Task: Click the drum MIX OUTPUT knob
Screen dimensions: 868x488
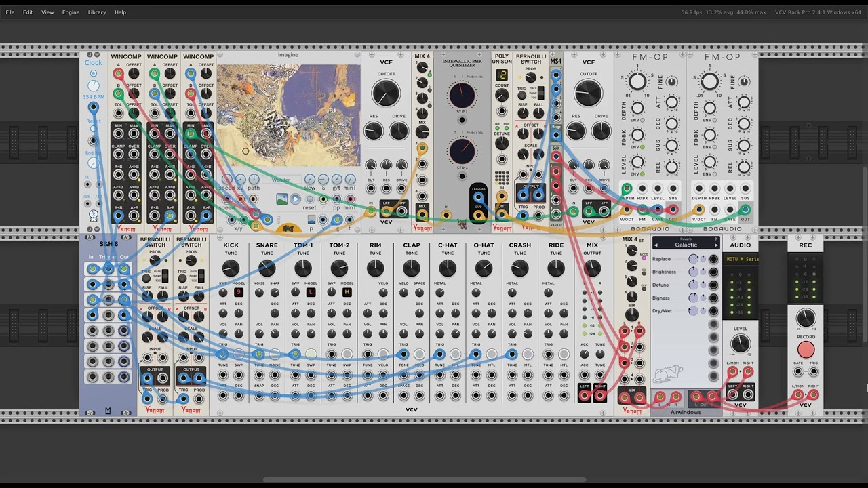Action: [x=592, y=269]
